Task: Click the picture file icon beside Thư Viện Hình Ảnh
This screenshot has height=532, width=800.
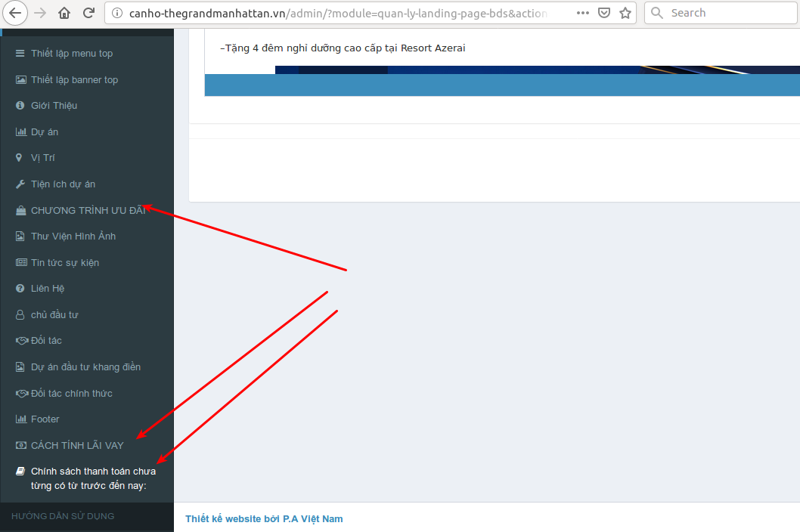Action: pos(20,237)
